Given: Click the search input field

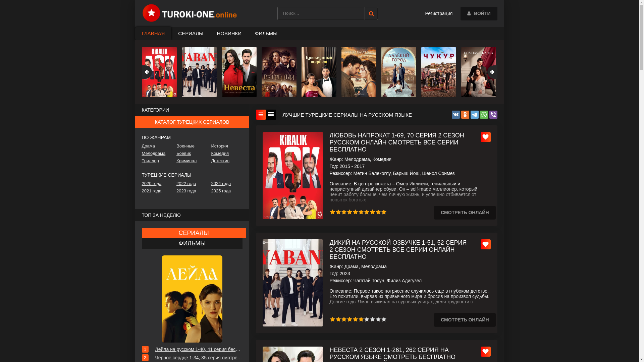Looking at the screenshot, I should coord(321,13).
